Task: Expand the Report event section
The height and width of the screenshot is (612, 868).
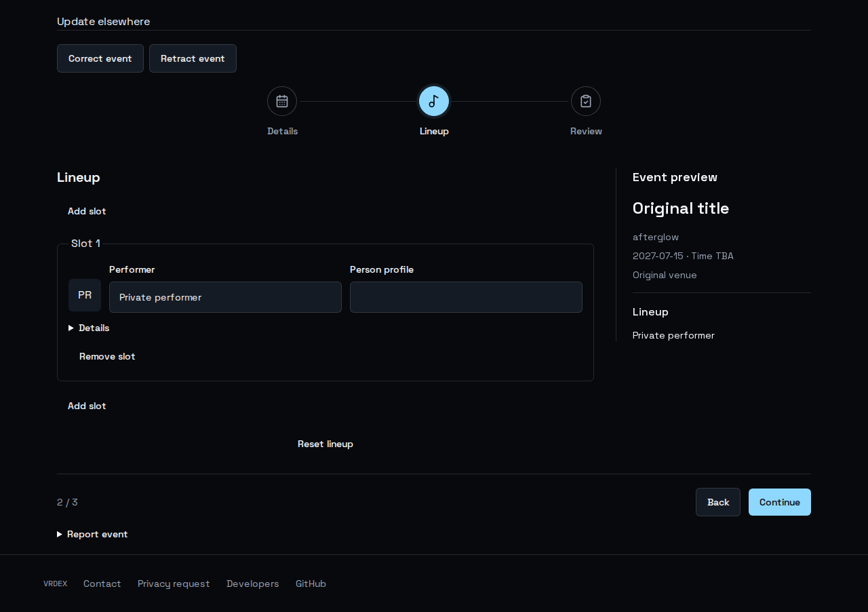Action: 92,534
